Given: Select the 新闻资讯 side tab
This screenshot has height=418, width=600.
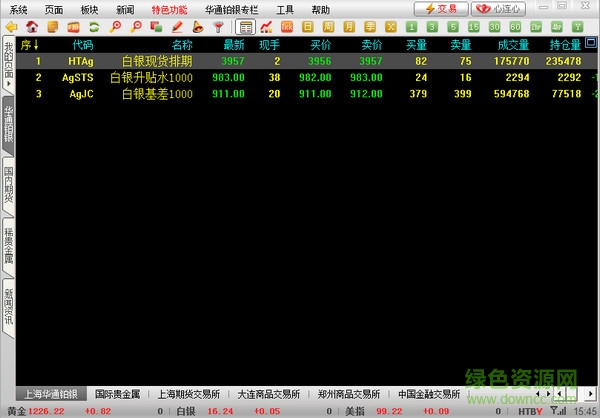Looking at the screenshot, I should [8, 307].
